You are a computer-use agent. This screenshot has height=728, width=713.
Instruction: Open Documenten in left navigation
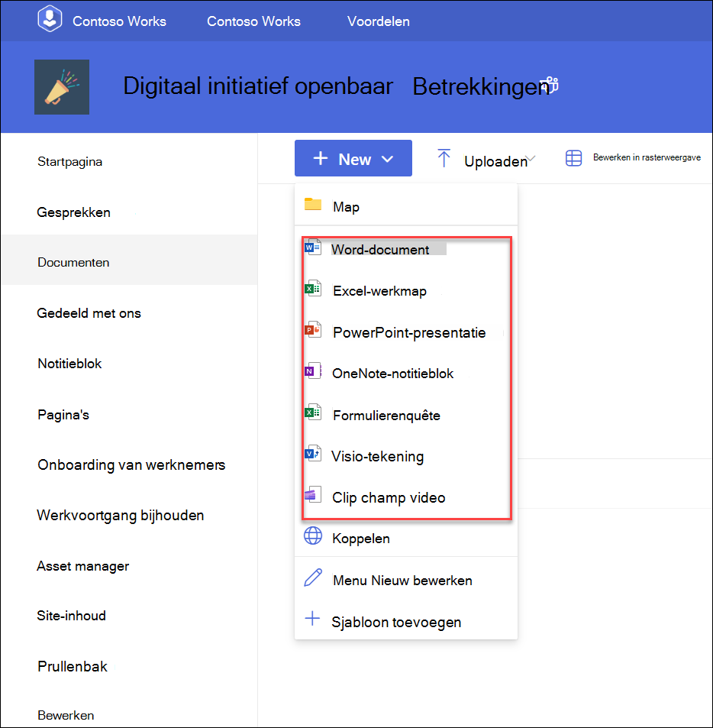[73, 262]
